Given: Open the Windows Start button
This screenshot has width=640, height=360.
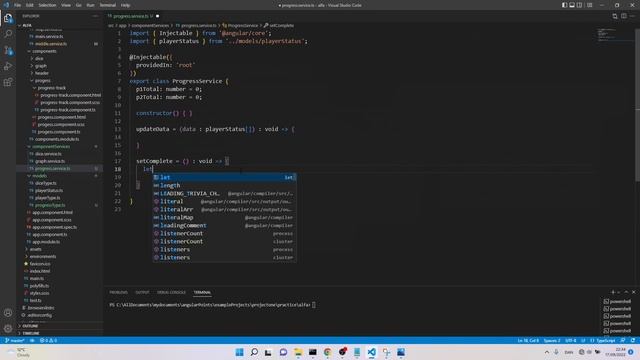Looking at the screenshot, I should pyautogui.click(x=240, y=352).
